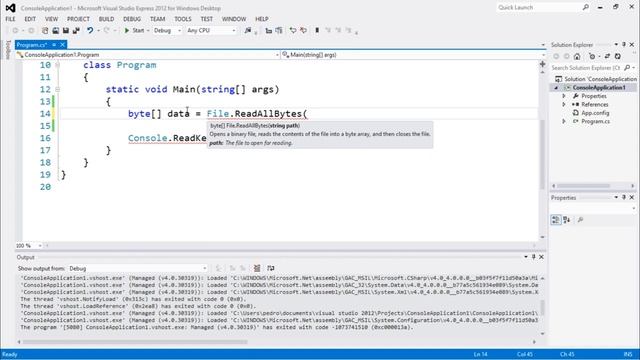
Task: Open the TEAM menu
Action: tap(158, 19)
